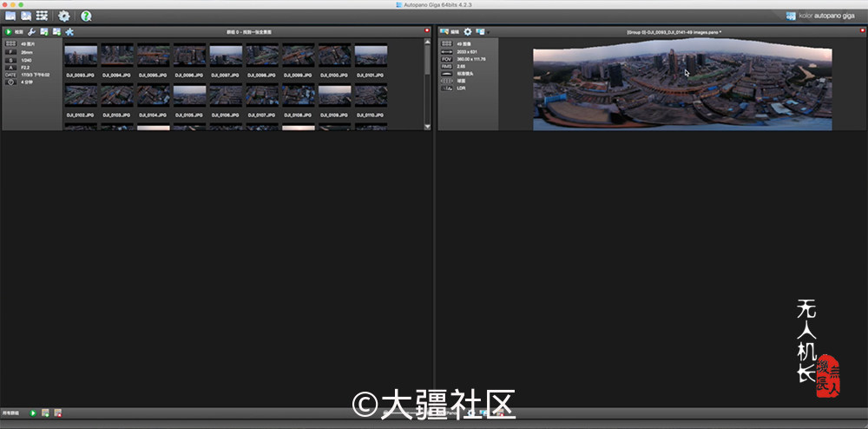Click the remove group icon in bottom bar
868x429 pixels.
click(57, 413)
